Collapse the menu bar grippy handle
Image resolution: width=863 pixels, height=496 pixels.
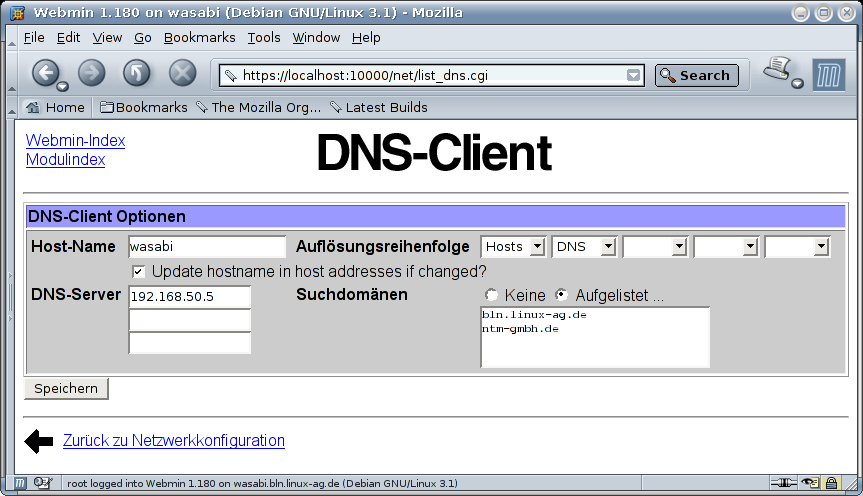[12, 37]
